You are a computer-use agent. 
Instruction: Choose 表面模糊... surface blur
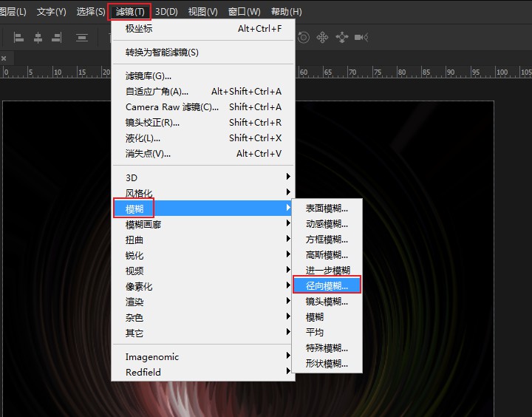pos(327,208)
